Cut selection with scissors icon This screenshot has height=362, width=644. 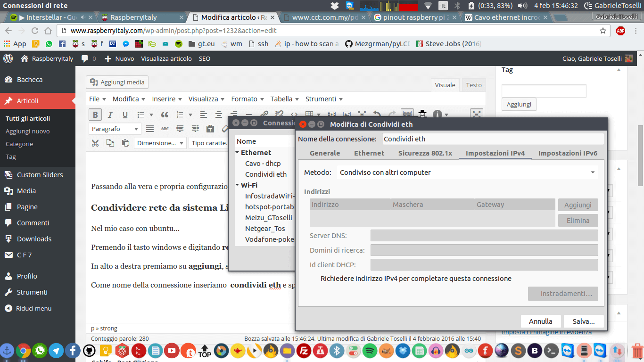(x=95, y=143)
